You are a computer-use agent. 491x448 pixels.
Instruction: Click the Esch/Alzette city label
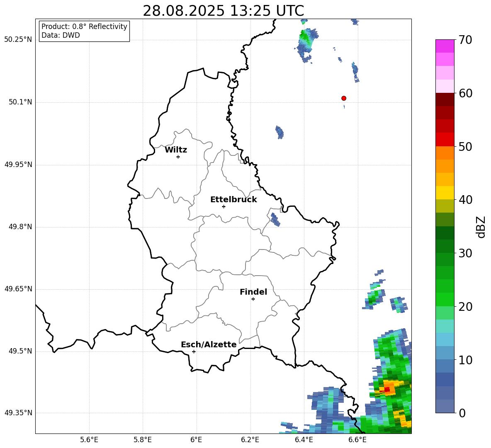209,344
